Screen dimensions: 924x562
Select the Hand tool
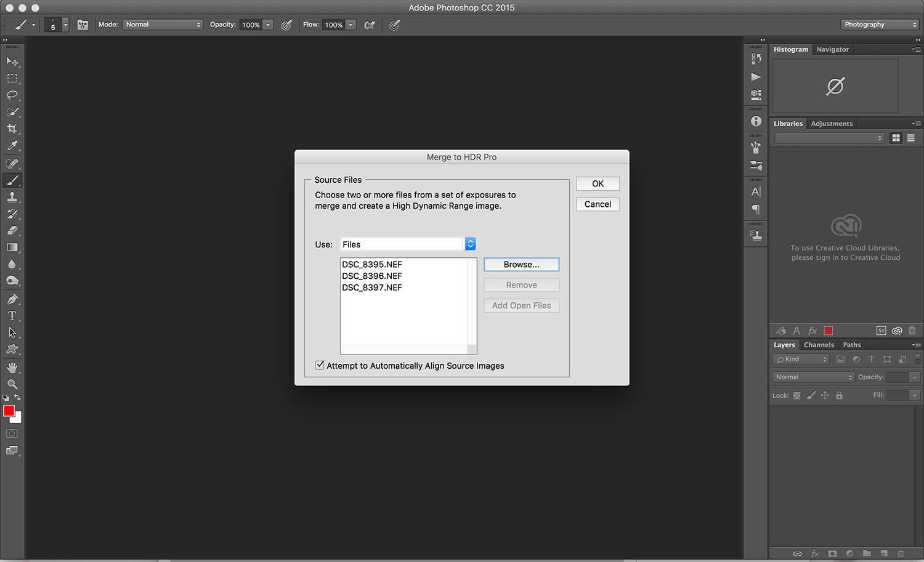(12, 367)
